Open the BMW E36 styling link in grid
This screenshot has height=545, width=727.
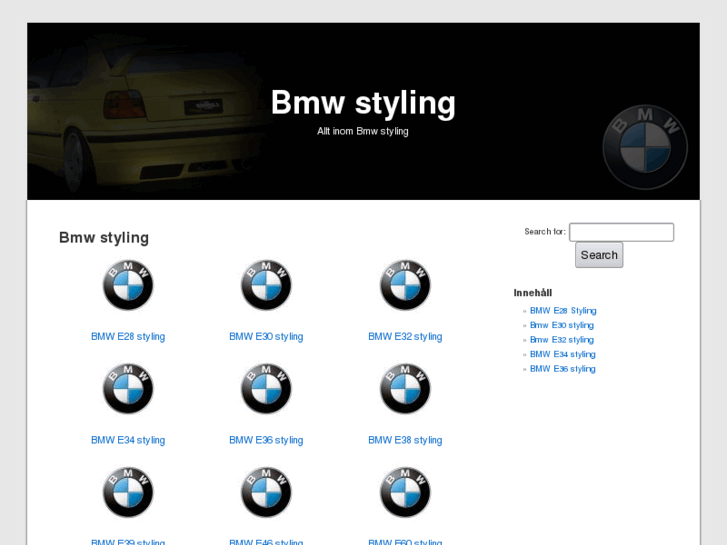(266, 440)
